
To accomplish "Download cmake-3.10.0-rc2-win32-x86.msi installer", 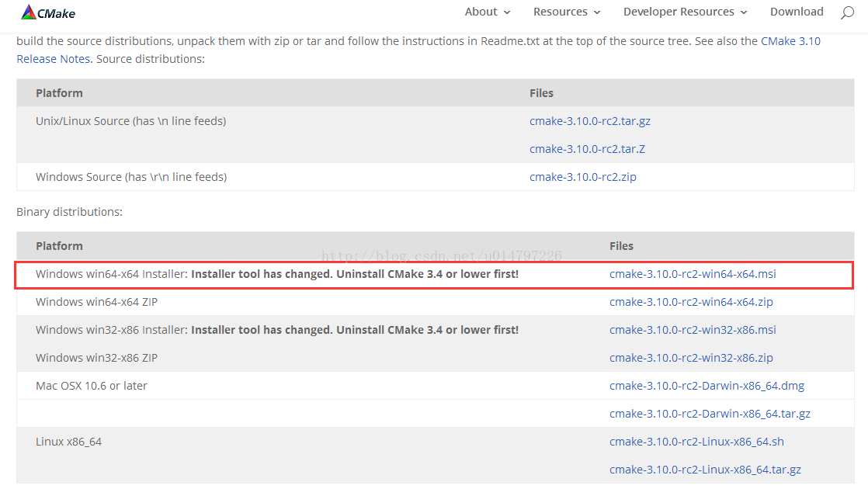I will (693, 330).
